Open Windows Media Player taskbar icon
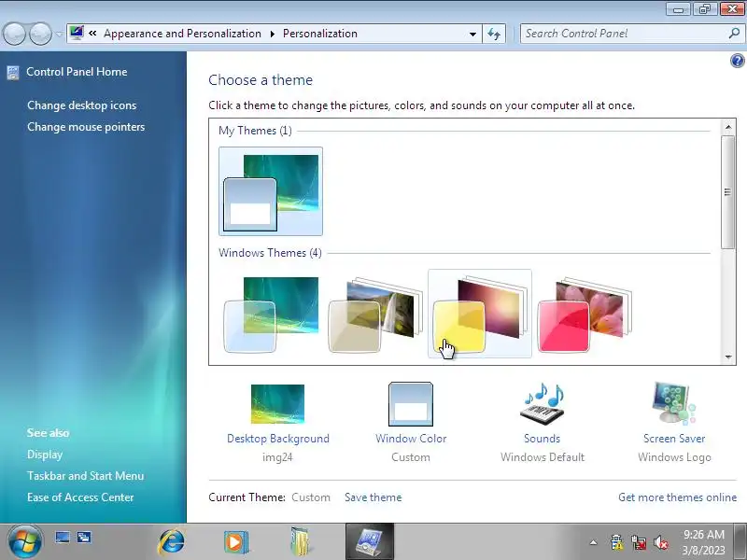 point(236,542)
